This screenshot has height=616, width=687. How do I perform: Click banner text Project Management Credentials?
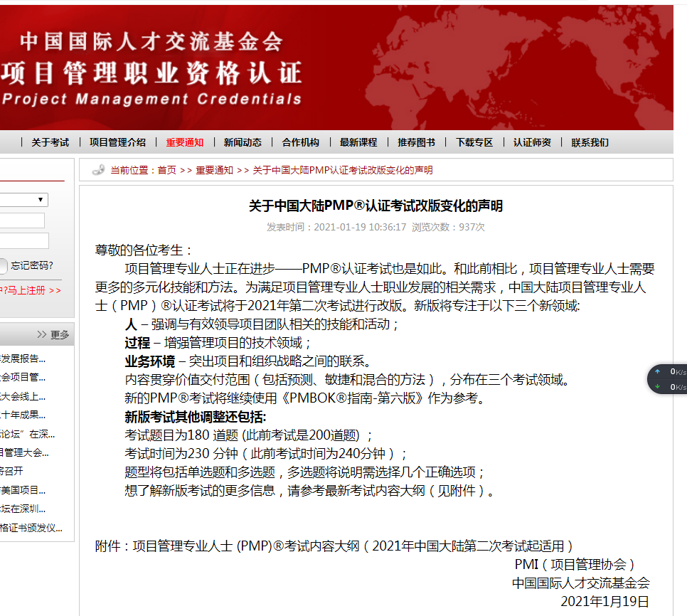151,99
